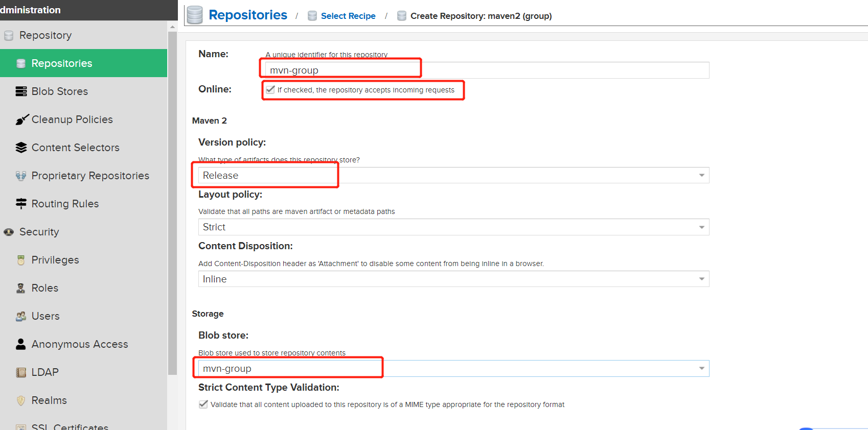Open Content Disposition Inline dropdown
This screenshot has width=868, height=430.
[x=453, y=279]
